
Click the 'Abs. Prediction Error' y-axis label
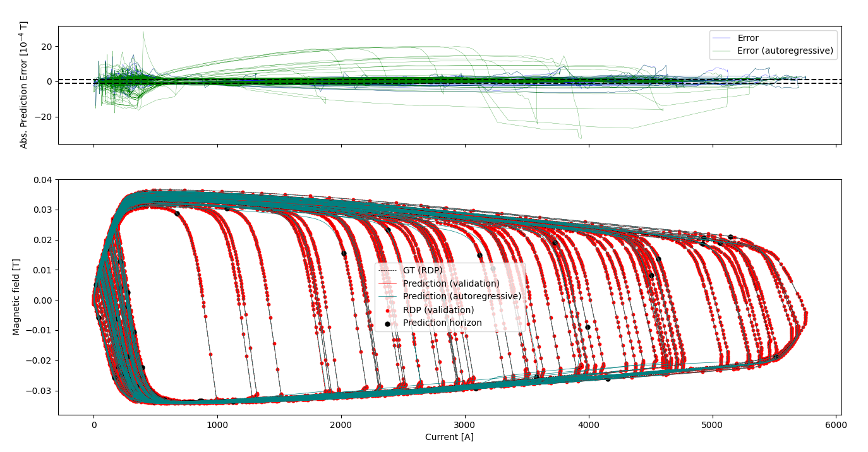tap(24, 85)
